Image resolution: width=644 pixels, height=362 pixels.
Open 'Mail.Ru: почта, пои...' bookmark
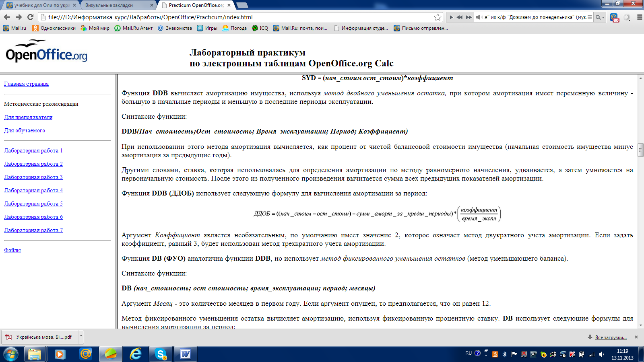(x=300, y=28)
